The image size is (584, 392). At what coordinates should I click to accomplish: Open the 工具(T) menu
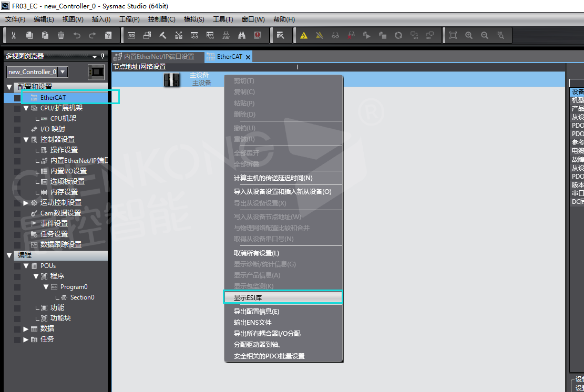coord(222,19)
